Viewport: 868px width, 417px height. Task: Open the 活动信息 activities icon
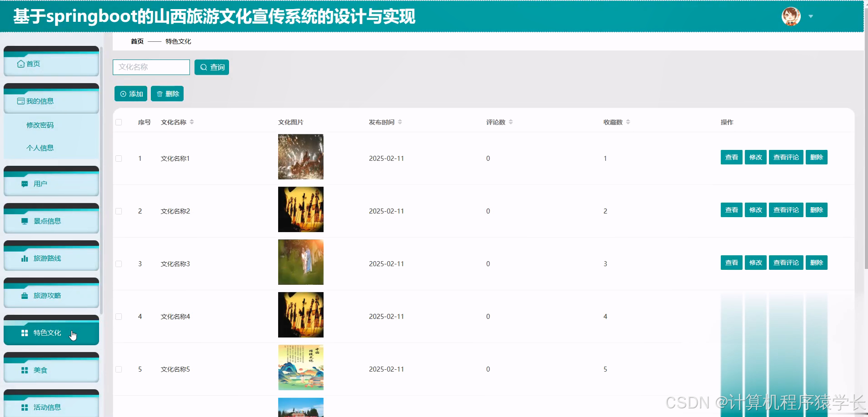[25, 407]
